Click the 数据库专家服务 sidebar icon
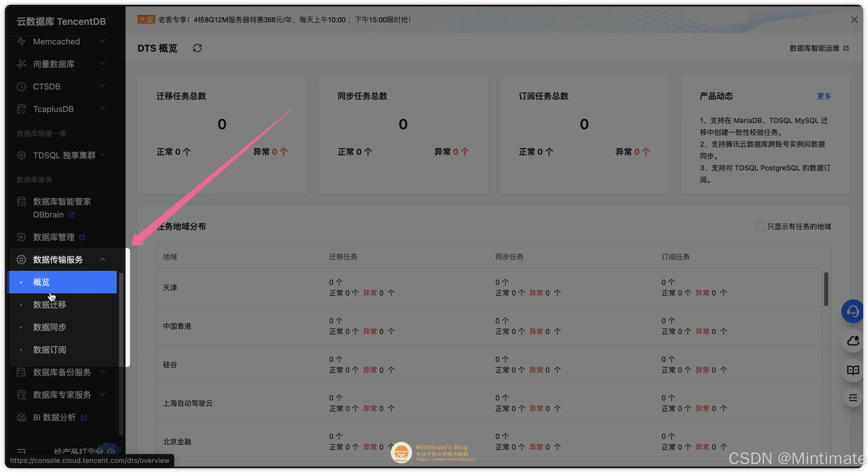The height and width of the screenshot is (473, 868). click(x=21, y=395)
